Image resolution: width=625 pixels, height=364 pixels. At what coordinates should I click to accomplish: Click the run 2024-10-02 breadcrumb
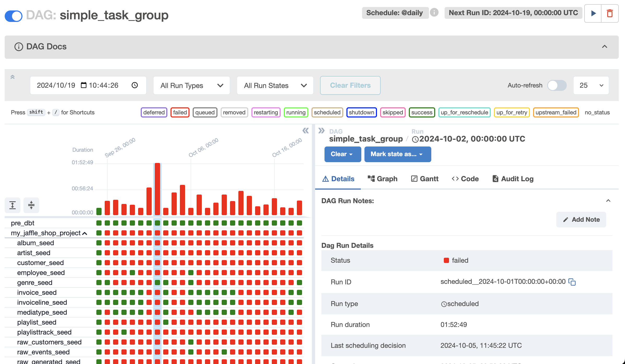469,139
